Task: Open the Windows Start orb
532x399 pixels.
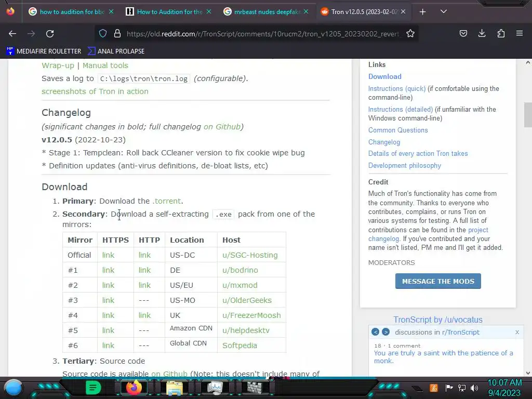Action: click(x=14, y=388)
